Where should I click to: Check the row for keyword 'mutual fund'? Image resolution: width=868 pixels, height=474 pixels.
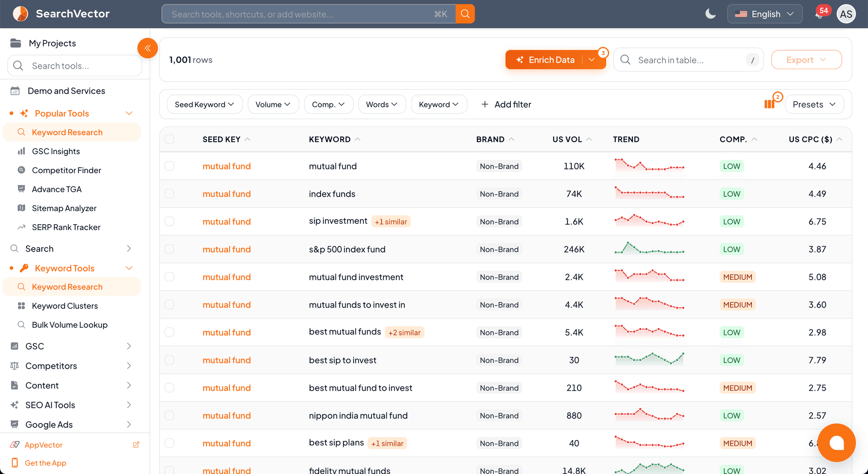coord(170,166)
